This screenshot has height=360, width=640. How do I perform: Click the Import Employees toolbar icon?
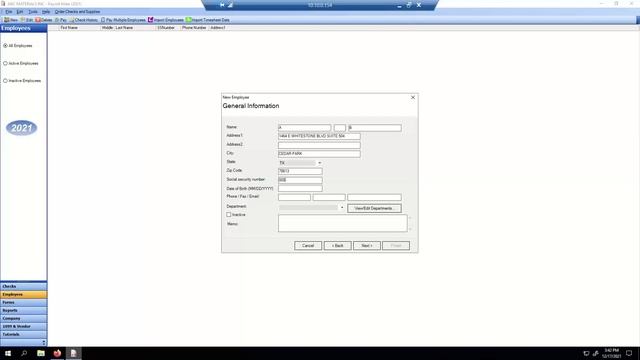[x=166, y=20]
